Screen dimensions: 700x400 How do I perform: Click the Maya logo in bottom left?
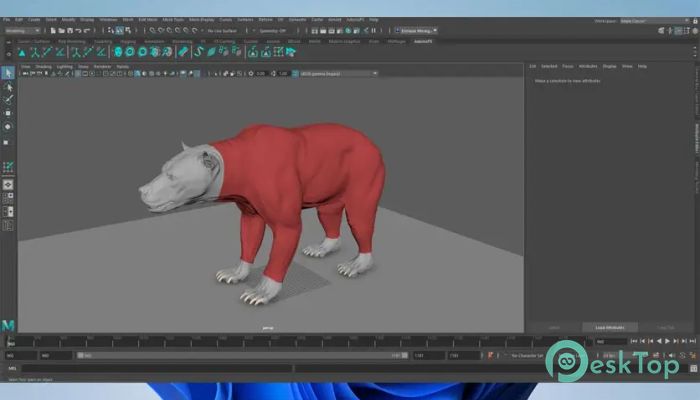pyautogui.click(x=8, y=325)
